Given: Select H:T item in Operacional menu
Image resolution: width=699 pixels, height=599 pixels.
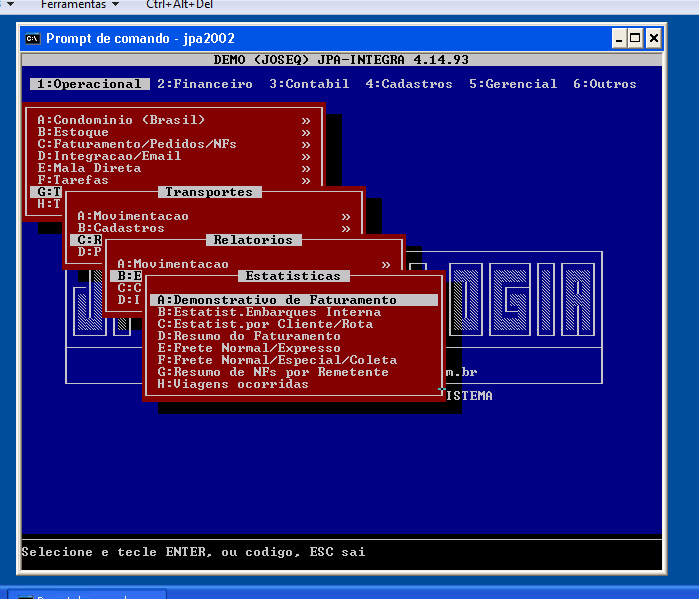Looking at the screenshot, I should point(49,204).
